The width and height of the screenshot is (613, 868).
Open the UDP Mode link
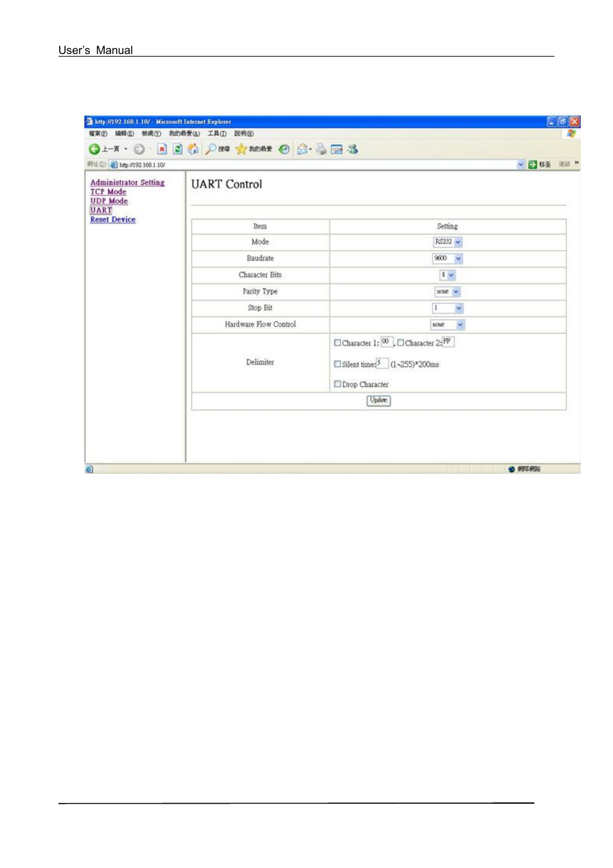[109, 201]
